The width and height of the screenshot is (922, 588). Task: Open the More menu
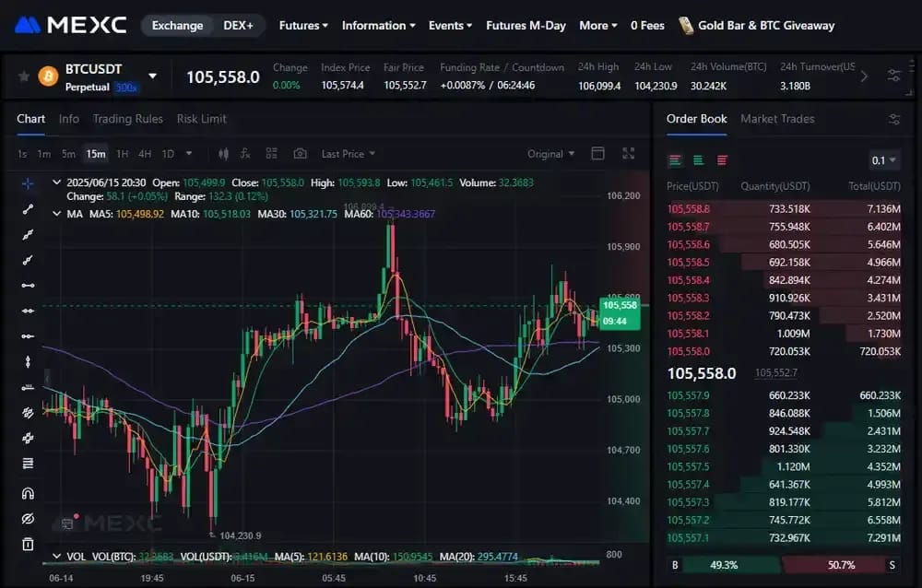pyautogui.click(x=598, y=25)
